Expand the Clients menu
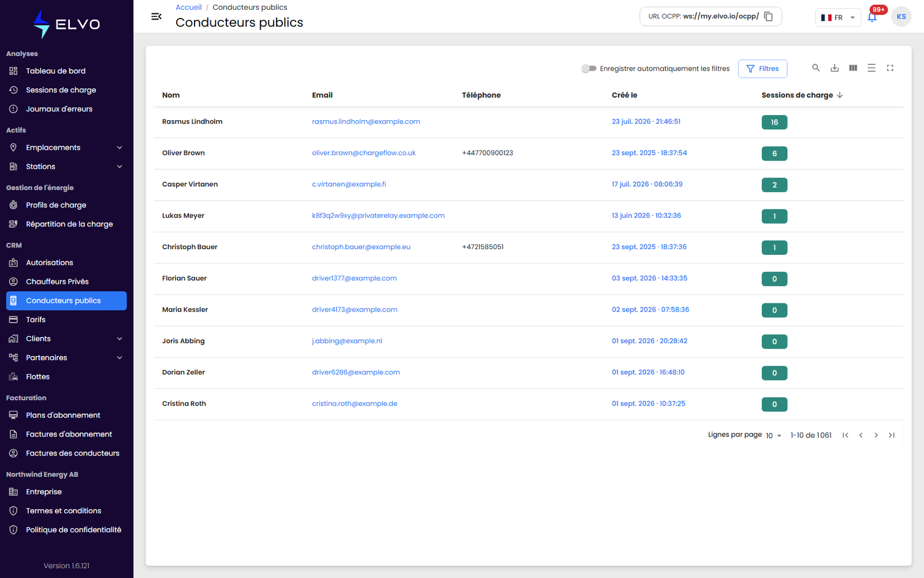 [66, 339]
